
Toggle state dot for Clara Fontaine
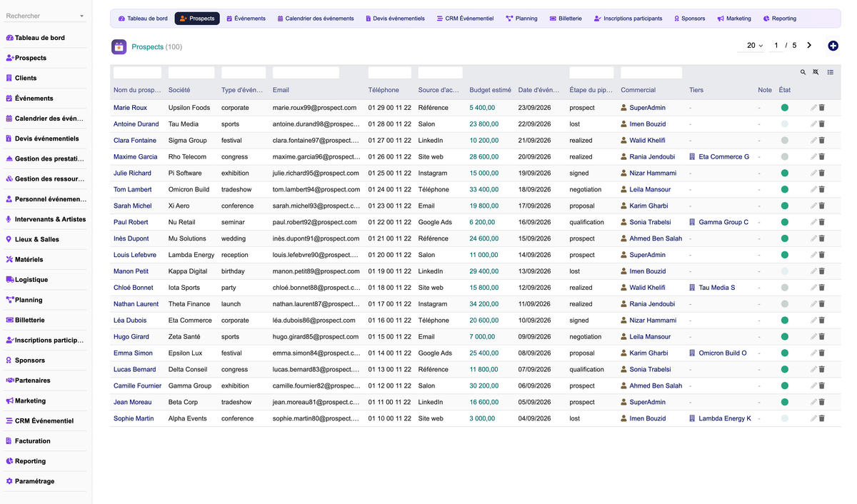[785, 141]
